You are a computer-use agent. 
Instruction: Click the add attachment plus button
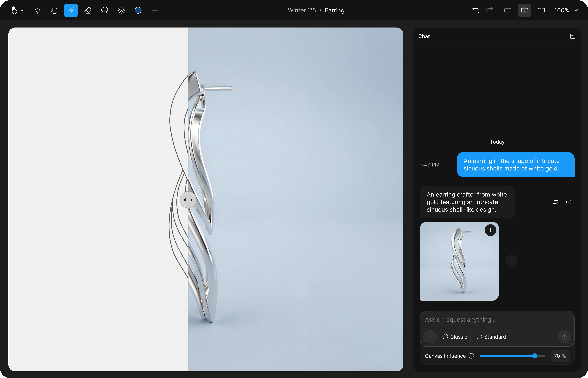(x=430, y=337)
